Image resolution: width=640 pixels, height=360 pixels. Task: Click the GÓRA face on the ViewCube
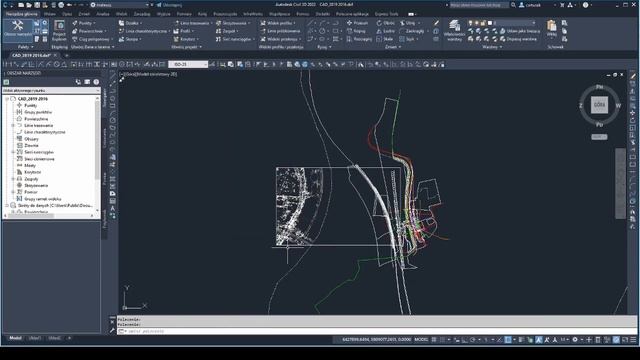click(599, 105)
